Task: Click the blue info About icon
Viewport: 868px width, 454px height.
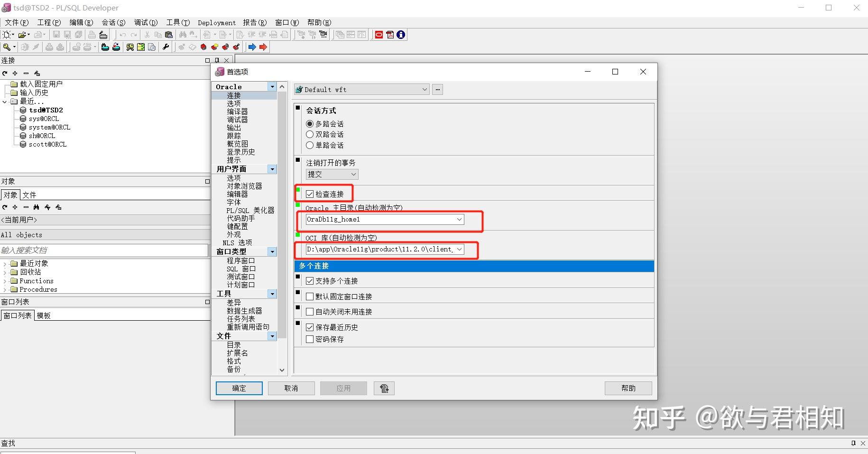Action: click(401, 35)
